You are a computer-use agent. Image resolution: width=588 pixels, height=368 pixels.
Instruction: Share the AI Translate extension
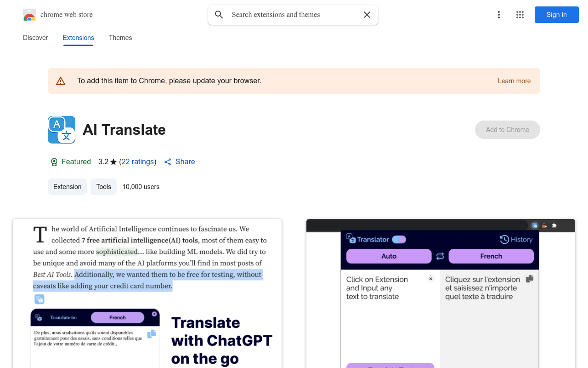pyautogui.click(x=180, y=161)
